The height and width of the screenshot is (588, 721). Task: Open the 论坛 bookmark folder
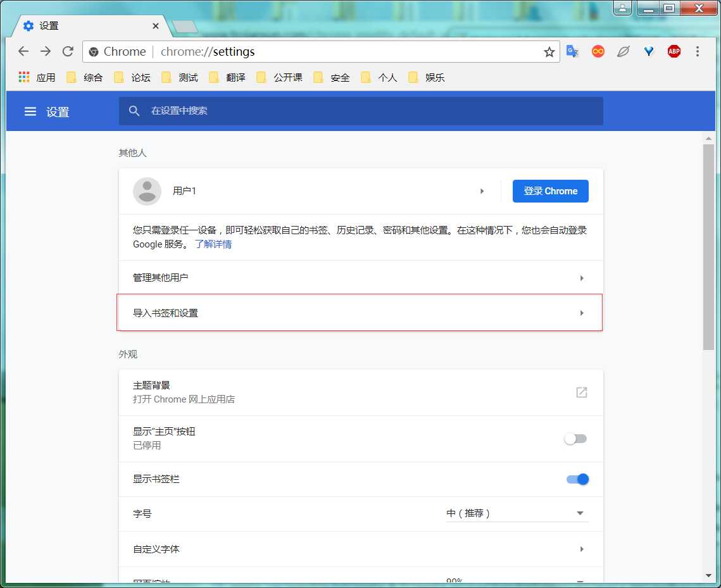132,77
